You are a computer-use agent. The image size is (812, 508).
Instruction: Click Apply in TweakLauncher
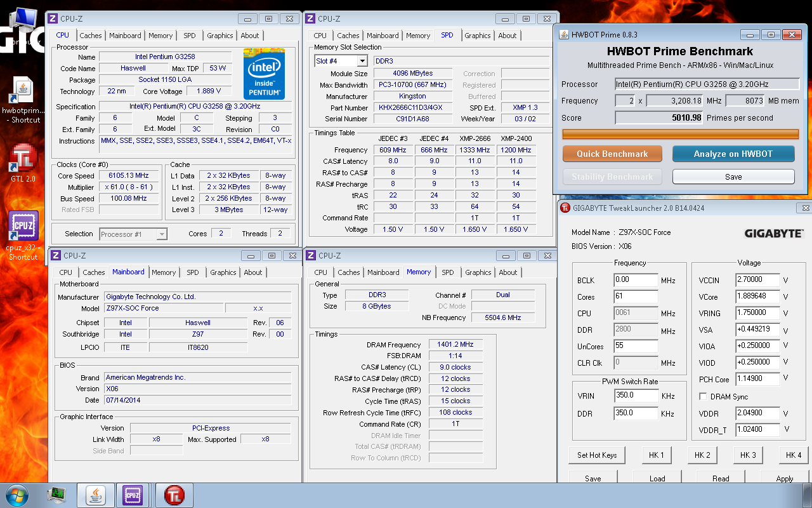coord(785,478)
